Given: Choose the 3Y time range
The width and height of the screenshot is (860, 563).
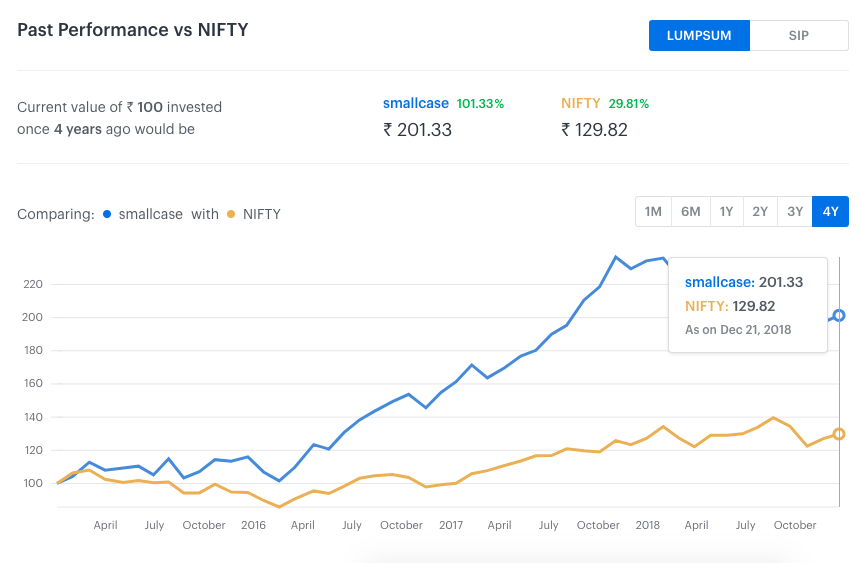Looking at the screenshot, I should [795, 212].
